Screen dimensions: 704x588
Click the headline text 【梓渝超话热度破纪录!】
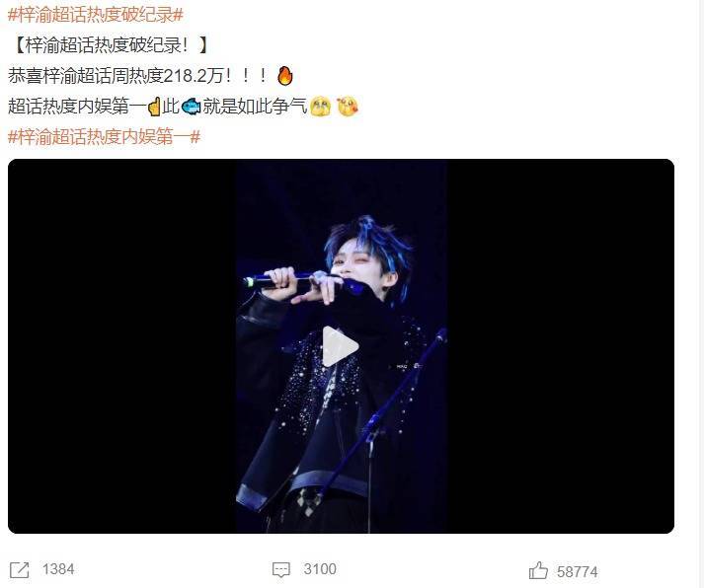click(x=108, y=45)
